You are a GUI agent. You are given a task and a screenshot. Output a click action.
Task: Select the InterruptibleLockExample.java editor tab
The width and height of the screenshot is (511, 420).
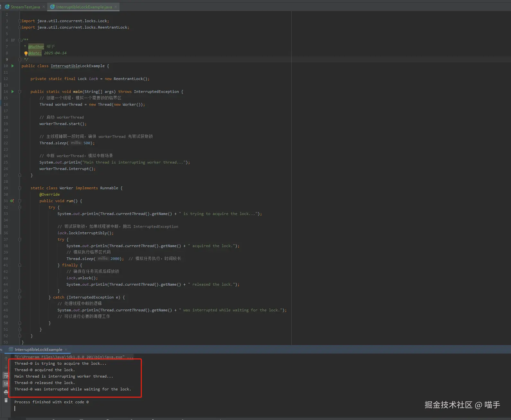(x=84, y=7)
